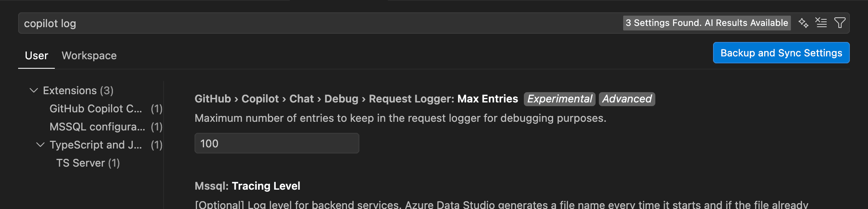The height and width of the screenshot is (209, 868).
Task: Collapse the TypeScript and J... chevron
Action: 40,145
